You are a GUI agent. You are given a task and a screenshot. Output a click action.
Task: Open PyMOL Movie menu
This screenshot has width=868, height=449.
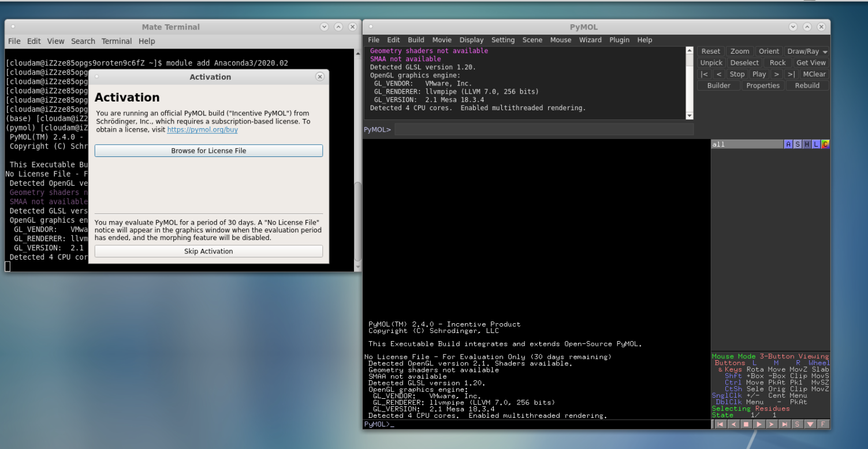(x=442, y=40)
